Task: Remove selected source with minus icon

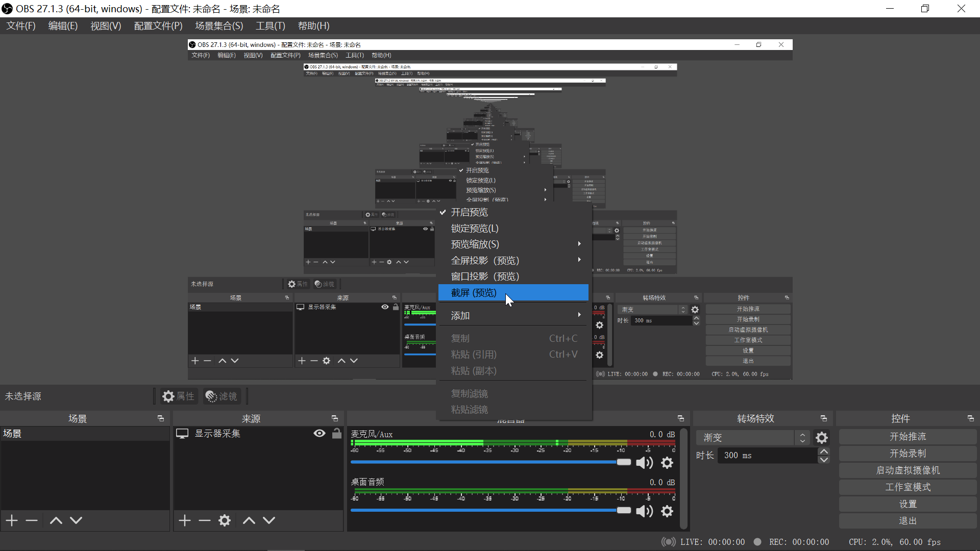Action: (205, 520)
